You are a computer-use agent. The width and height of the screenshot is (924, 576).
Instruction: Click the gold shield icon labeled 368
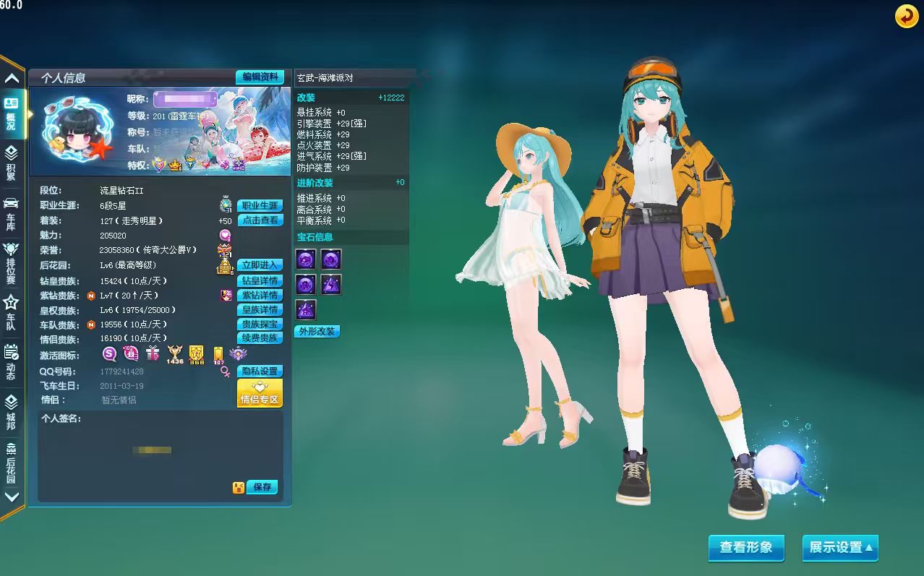coord(197,354)
